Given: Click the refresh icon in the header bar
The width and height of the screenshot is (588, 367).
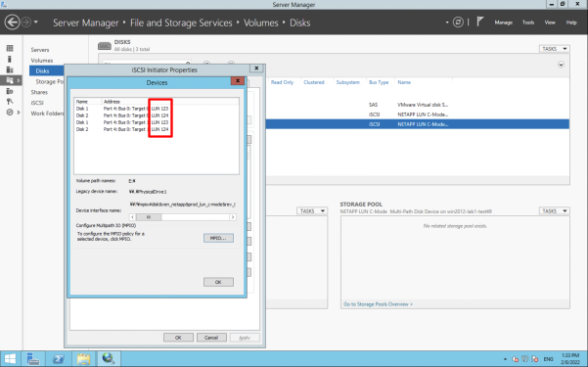Looking at the screenshot, I should (458, 23).
